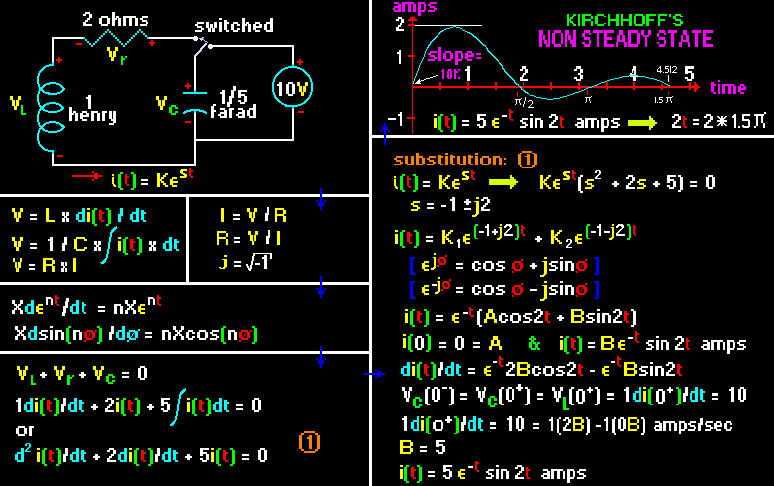Click the 10V voltage source circle
The width and height of the screenshot is (774, 486).
pyautogui.click(x=293, y=88)
